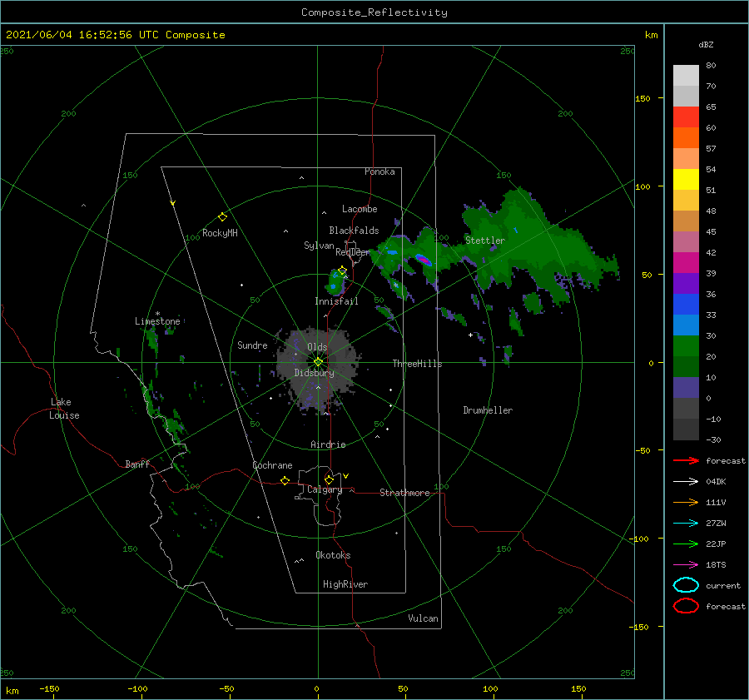Select the orange 111V arrow legend icon
The height and width of the screenshot is (700, 749).
point(686,502)
